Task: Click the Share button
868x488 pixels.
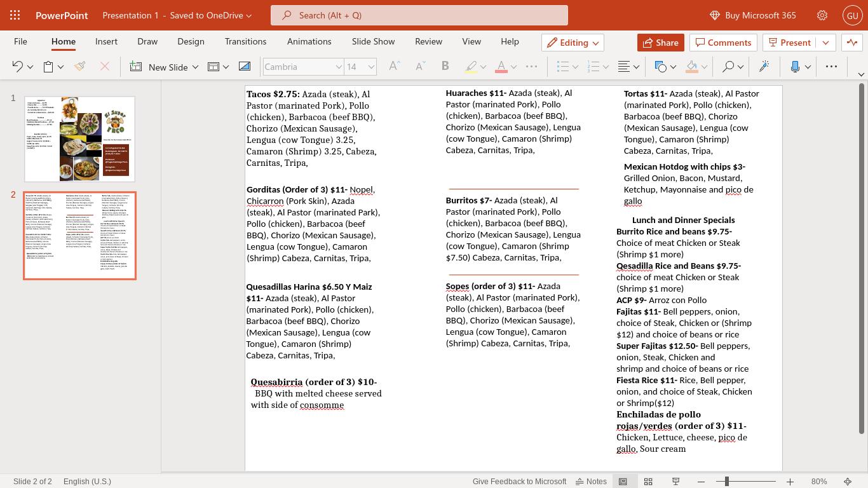Action: point(660,43)
